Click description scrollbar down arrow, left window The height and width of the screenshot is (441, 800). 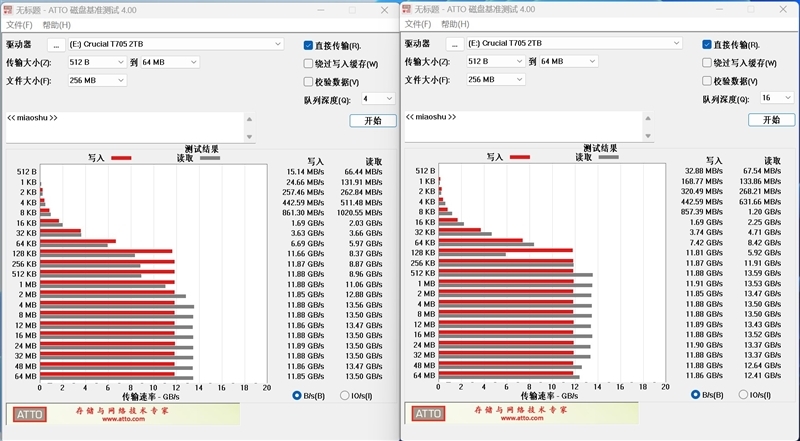click(249, 137)
